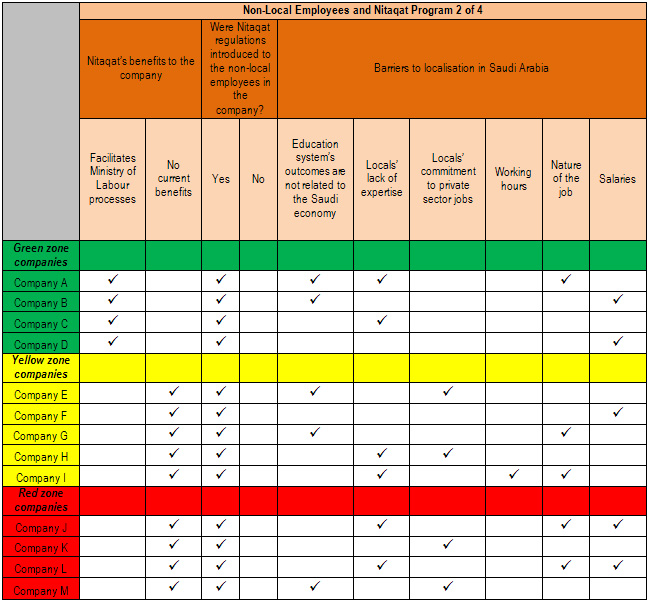The image size is (650, 603).
Task: Click the 'Locals' lack of expertise' header
Action: (381, 179)
